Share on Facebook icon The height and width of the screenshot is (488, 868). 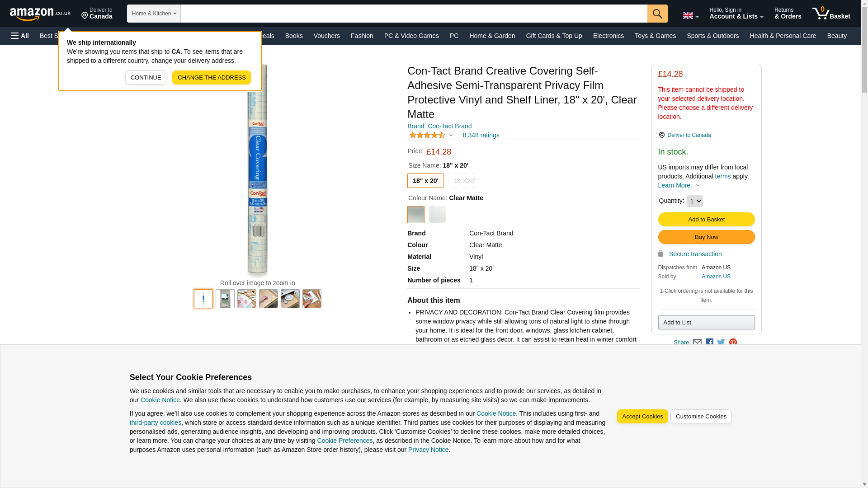[x=709, y=343]
